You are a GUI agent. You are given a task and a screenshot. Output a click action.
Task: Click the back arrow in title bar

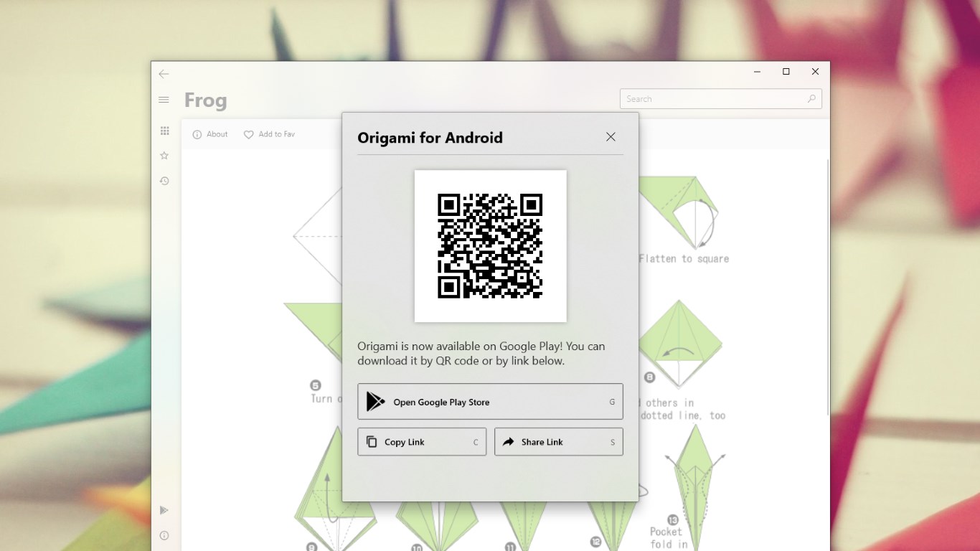pos(164,74)
